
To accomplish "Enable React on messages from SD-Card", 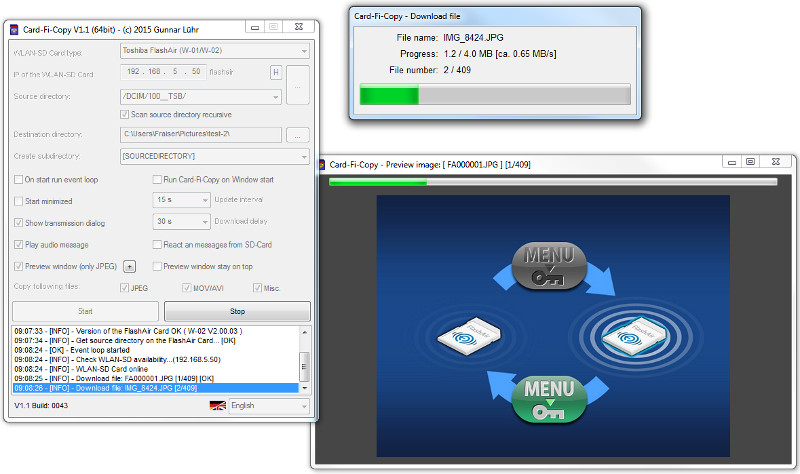I will pyautogui.click(x=157, y=244).
